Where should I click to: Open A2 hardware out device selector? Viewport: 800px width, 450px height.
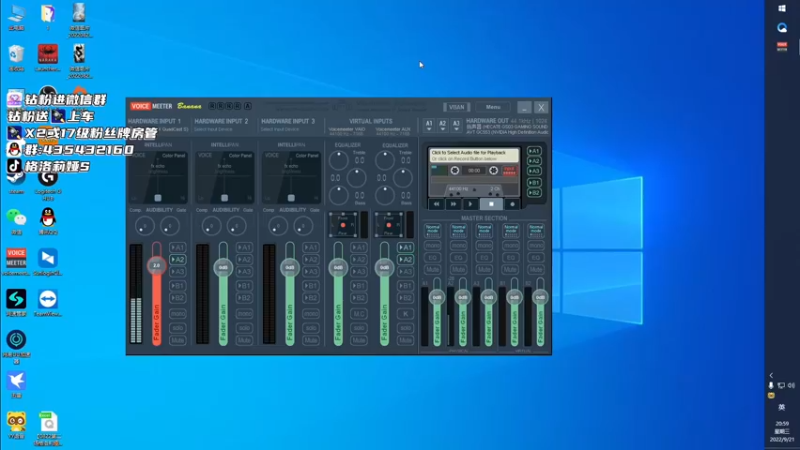click(442, 126)
